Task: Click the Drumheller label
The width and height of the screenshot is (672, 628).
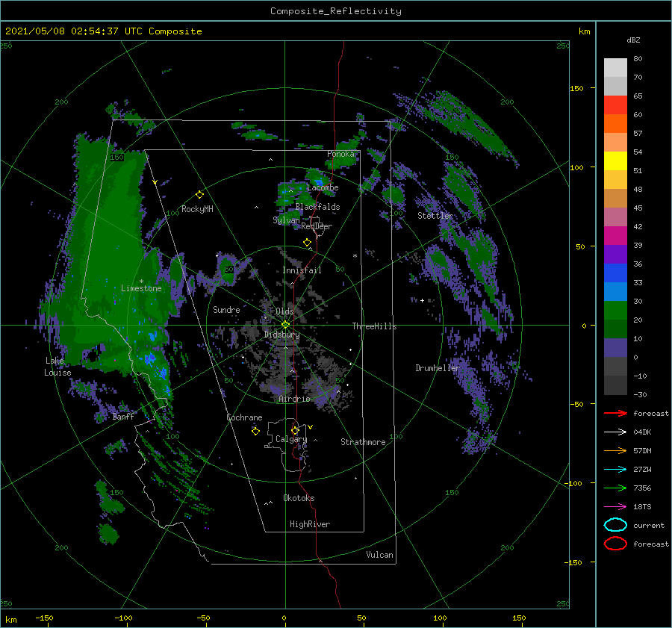Action: (x=438, y=368)
